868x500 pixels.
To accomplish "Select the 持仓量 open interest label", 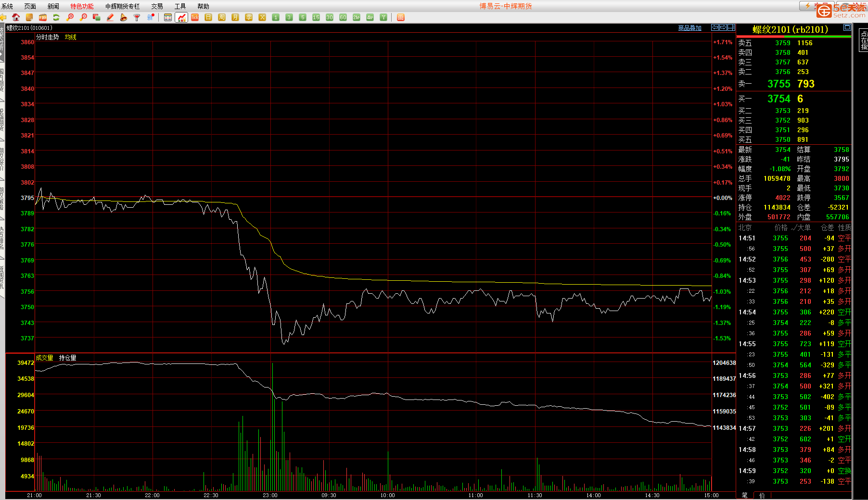I will coord(68,358).
